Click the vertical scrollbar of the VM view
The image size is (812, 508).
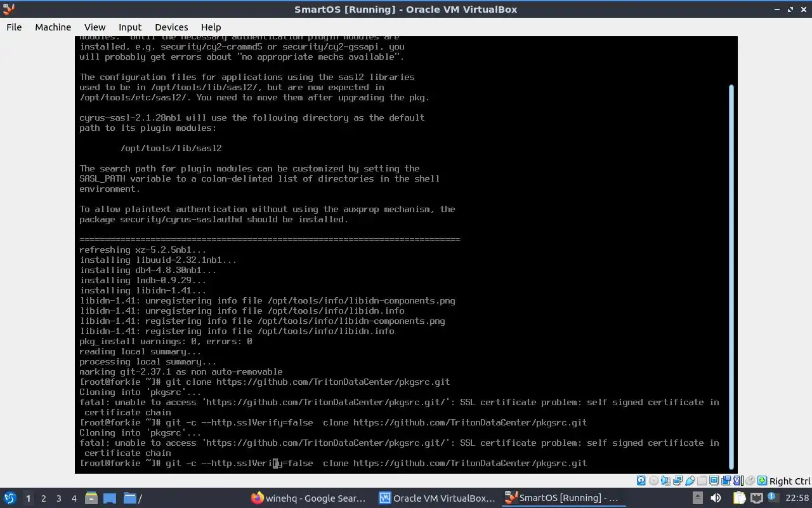pyautogui.click(x=731, y=276)
